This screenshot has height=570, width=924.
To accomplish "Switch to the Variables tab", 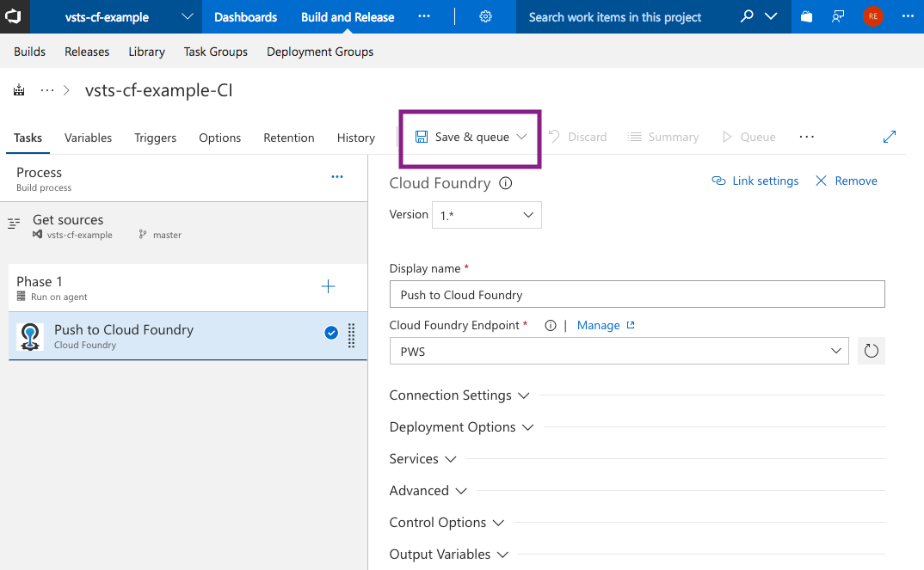I will click(88, 138).
